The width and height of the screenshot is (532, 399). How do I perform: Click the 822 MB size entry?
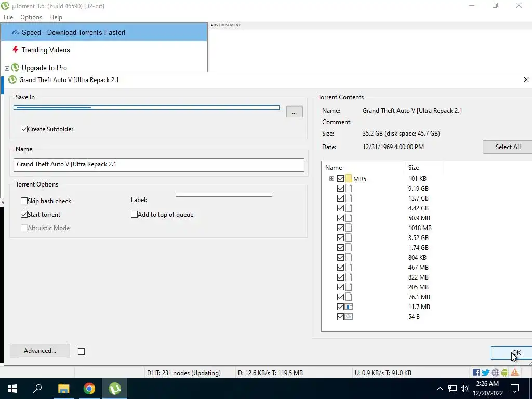(x=418, y=277)
